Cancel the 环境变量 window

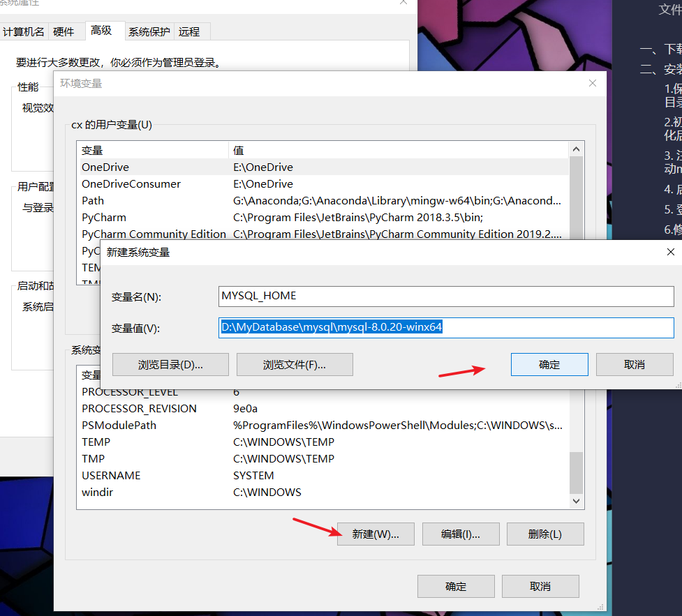(540, 587)
